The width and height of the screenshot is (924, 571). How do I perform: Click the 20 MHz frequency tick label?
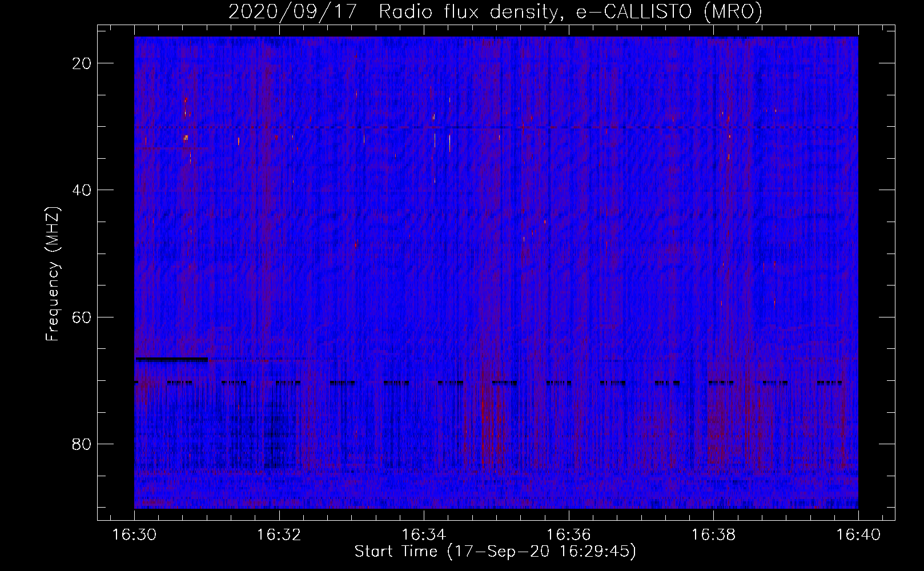point(82,63)
